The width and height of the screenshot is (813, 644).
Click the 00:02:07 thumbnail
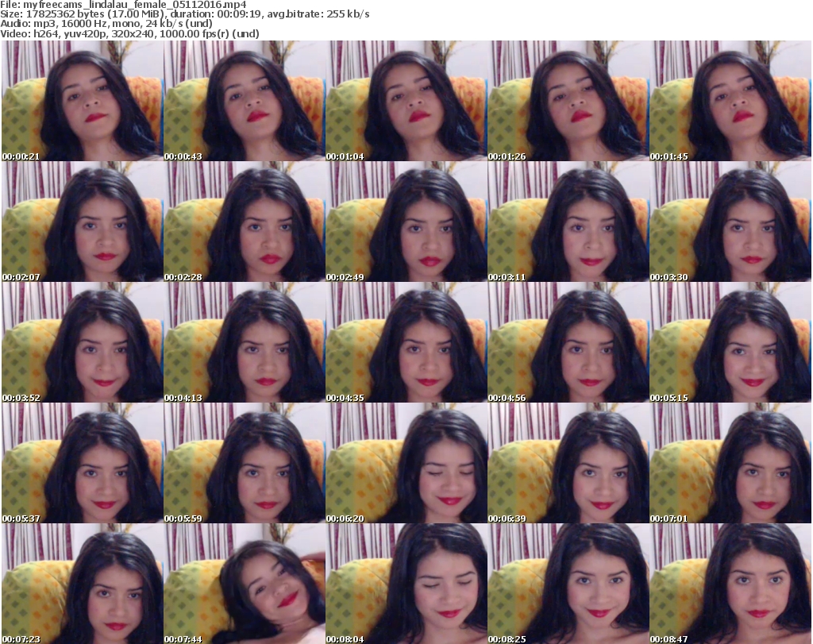82,222
